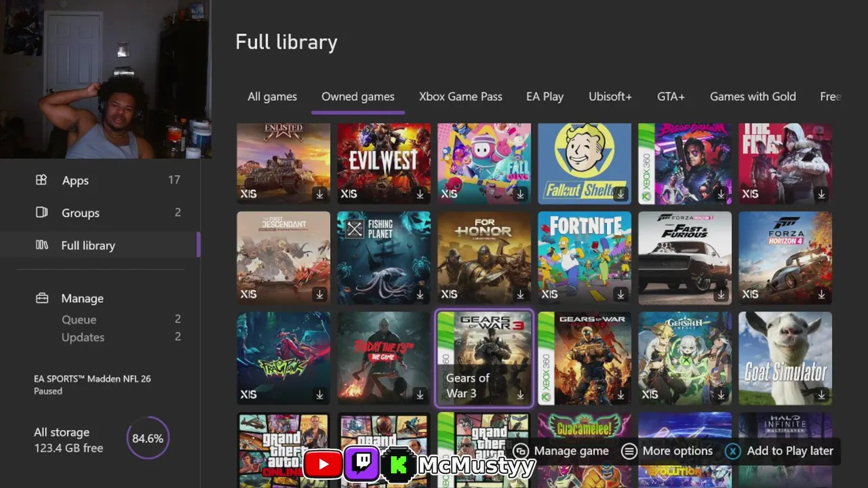Viewport: 868px width, 488px height.
Task: Switch to the EA Play tab
Action: point(545,96)
